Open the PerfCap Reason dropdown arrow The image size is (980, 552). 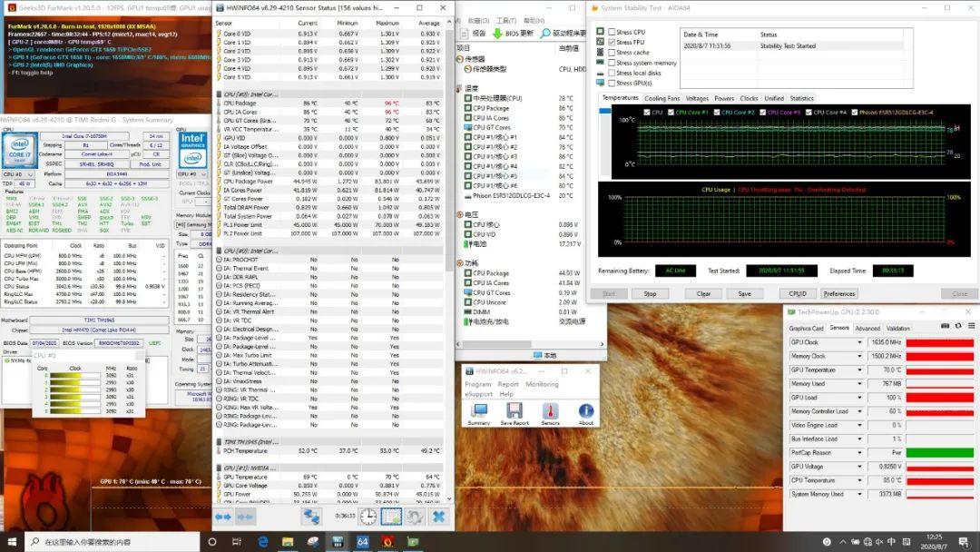(861, 452)
